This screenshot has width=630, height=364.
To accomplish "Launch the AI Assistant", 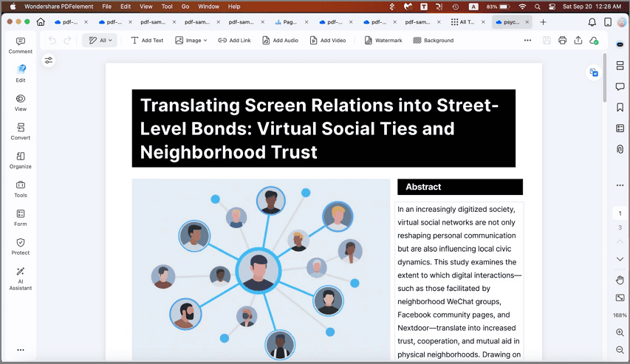I will coord(21,279).
